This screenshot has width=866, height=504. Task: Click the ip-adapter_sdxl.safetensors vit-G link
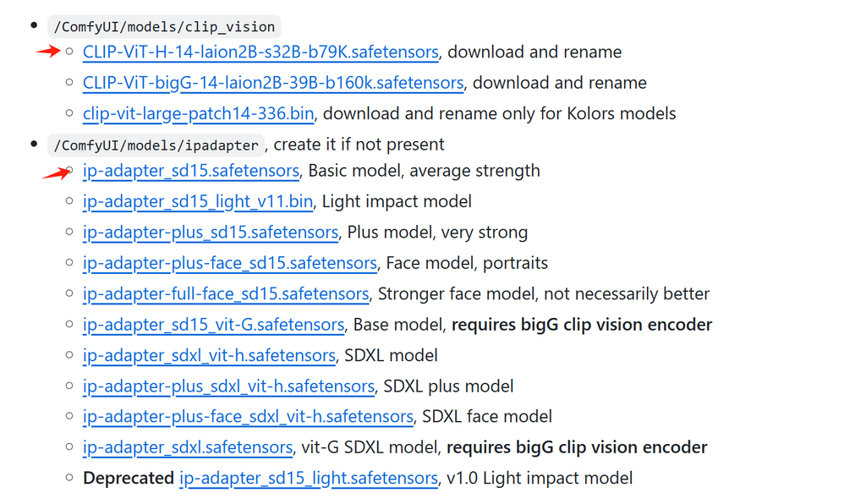click(x=188, y=447)
